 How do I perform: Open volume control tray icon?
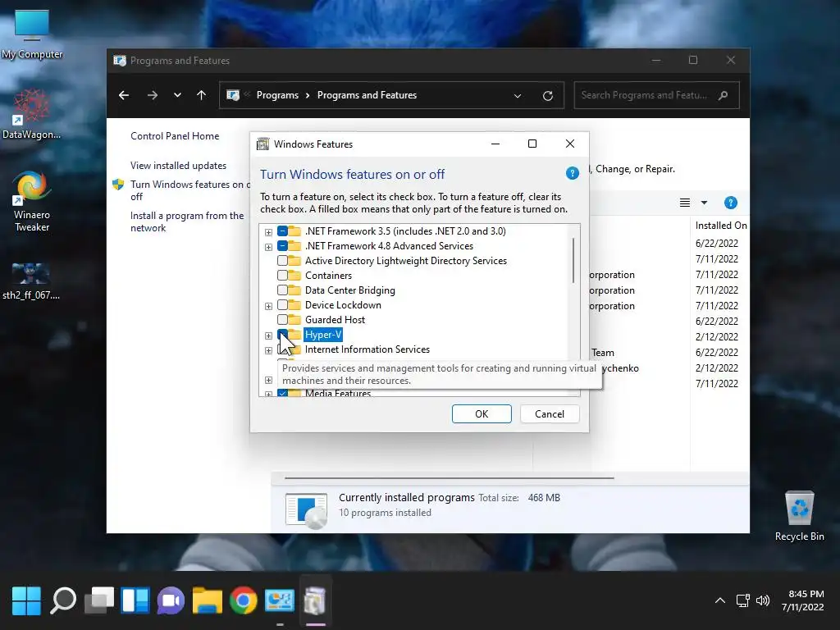[762, 600]
